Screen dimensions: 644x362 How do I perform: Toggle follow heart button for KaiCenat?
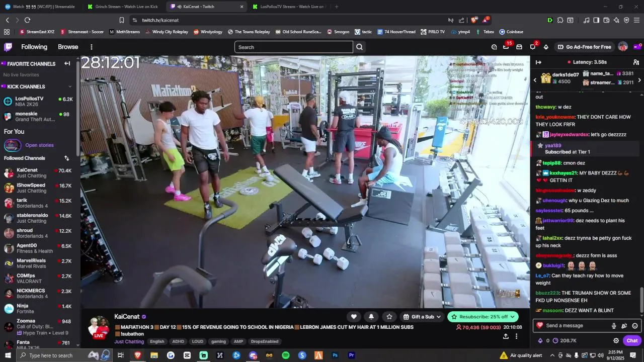point(354,317)
